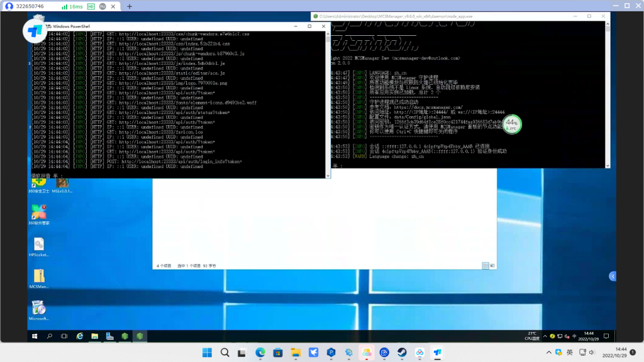Switch explorer window to details view
644x362 pixels.
485,266
